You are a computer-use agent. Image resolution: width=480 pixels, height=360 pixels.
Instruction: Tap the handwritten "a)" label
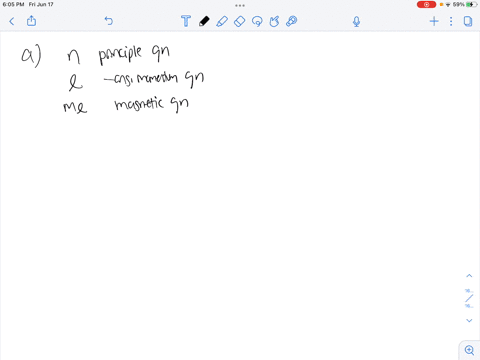[x=31, y=55]
